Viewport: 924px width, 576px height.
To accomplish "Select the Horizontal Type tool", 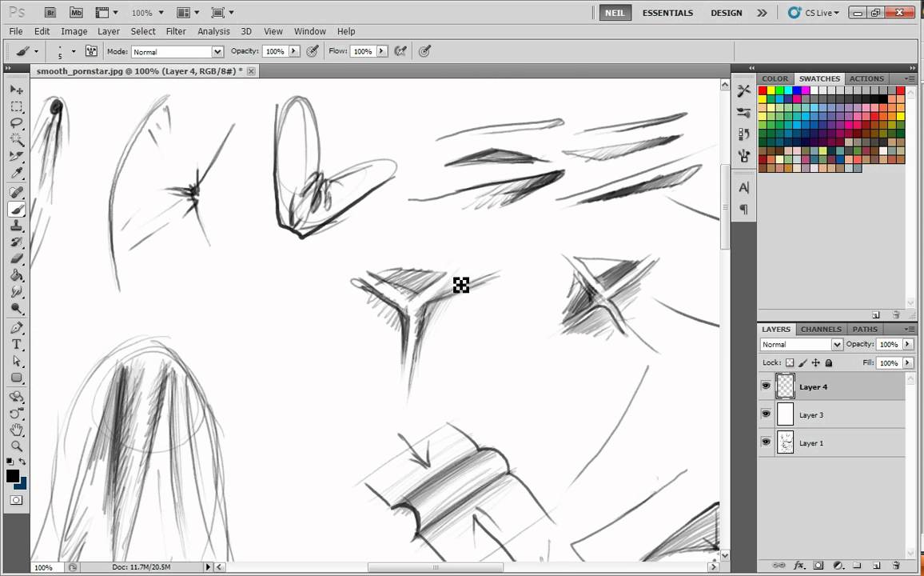I will click(17, 344).
